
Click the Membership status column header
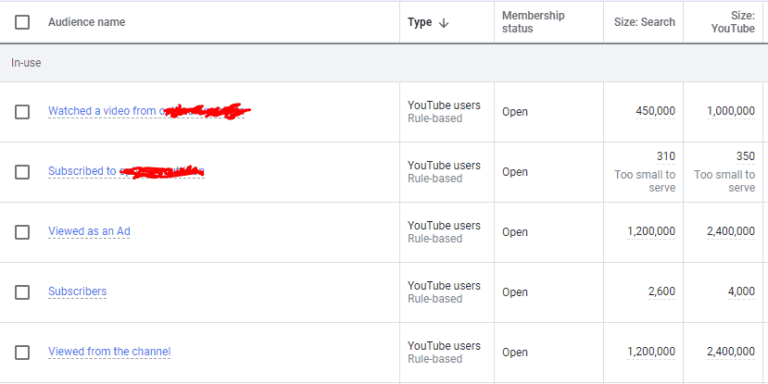click(533, 22)
